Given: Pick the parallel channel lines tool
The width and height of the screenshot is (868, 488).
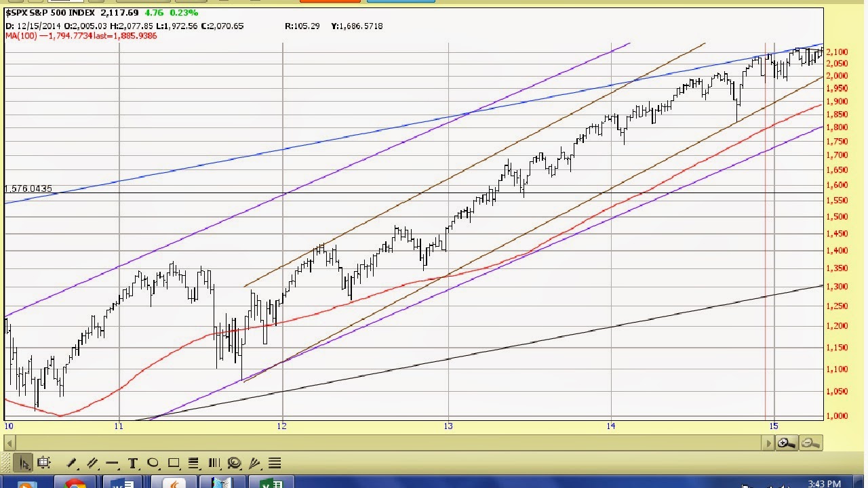Looking at the screenshot, I should (92, 463).
